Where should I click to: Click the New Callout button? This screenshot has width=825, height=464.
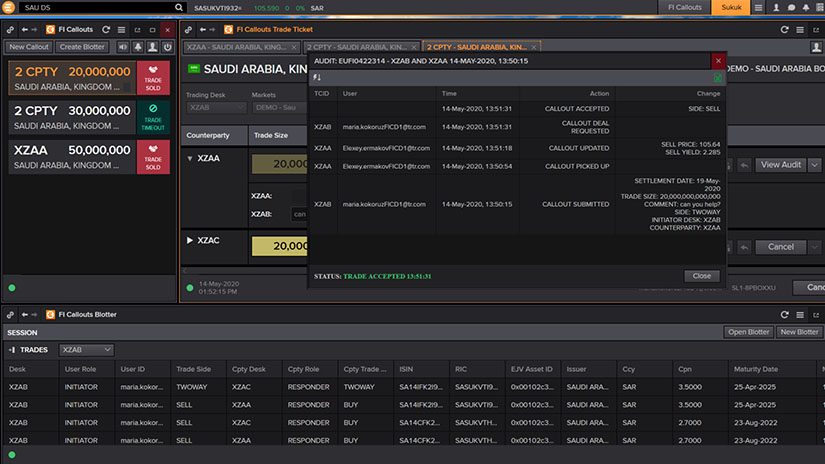coord(29,47)
